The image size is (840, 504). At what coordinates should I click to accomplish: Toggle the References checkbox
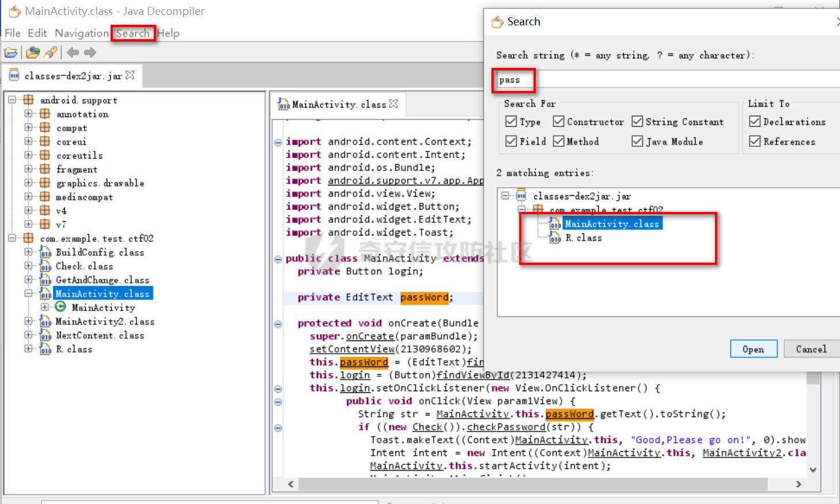pos(755,141)
